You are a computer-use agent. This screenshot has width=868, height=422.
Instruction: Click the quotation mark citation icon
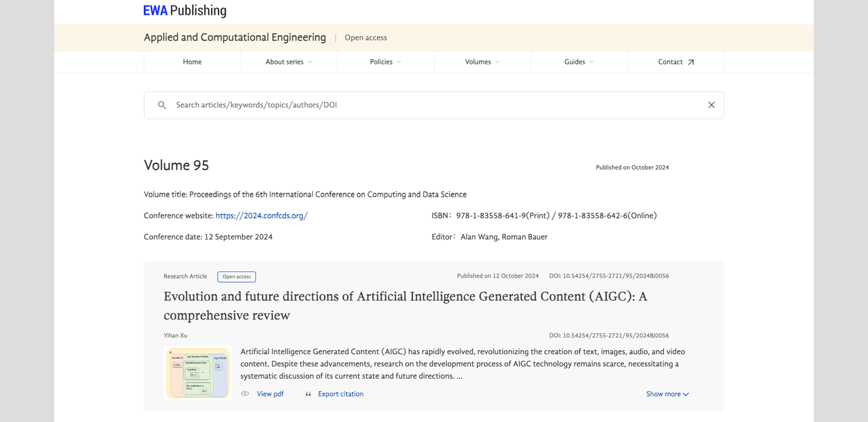[309, 394]
